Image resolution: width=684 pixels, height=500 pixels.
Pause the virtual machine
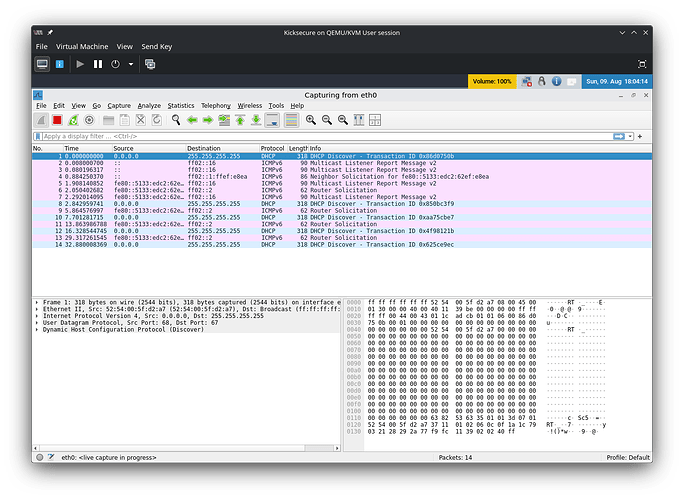pyautogui.click(x=98, y=64)
